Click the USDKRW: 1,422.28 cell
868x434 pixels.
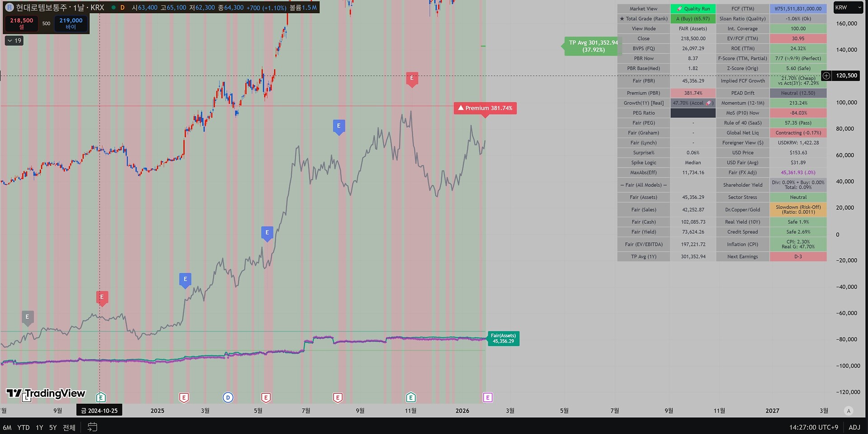798,143
